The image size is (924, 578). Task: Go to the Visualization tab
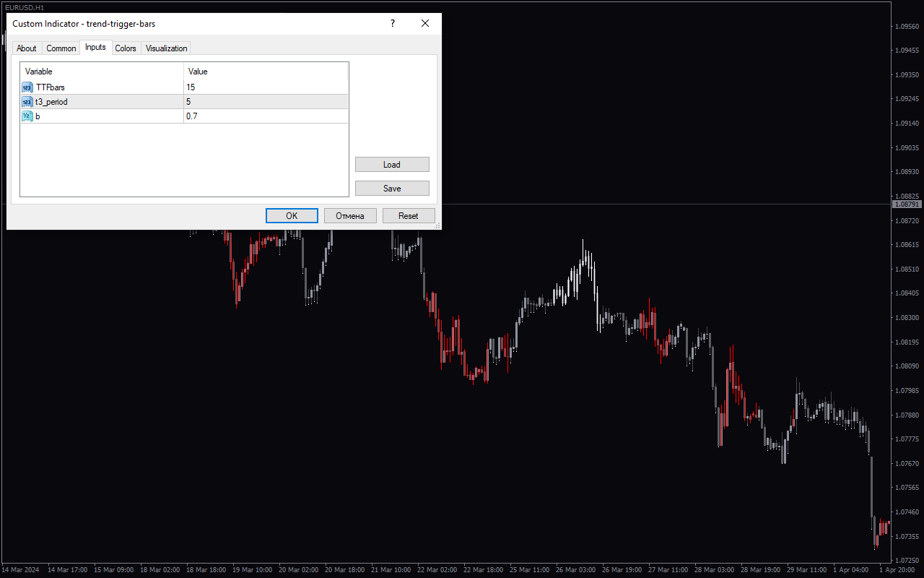[x=167, y=48]
